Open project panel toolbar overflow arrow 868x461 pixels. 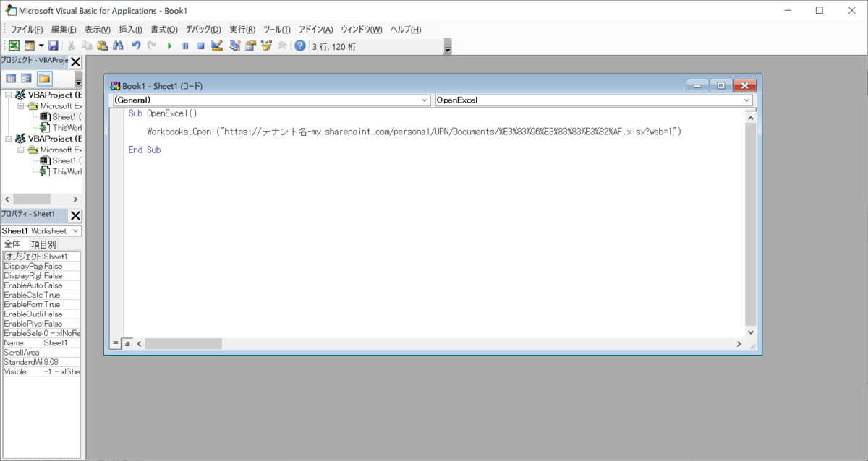(78, 80)
